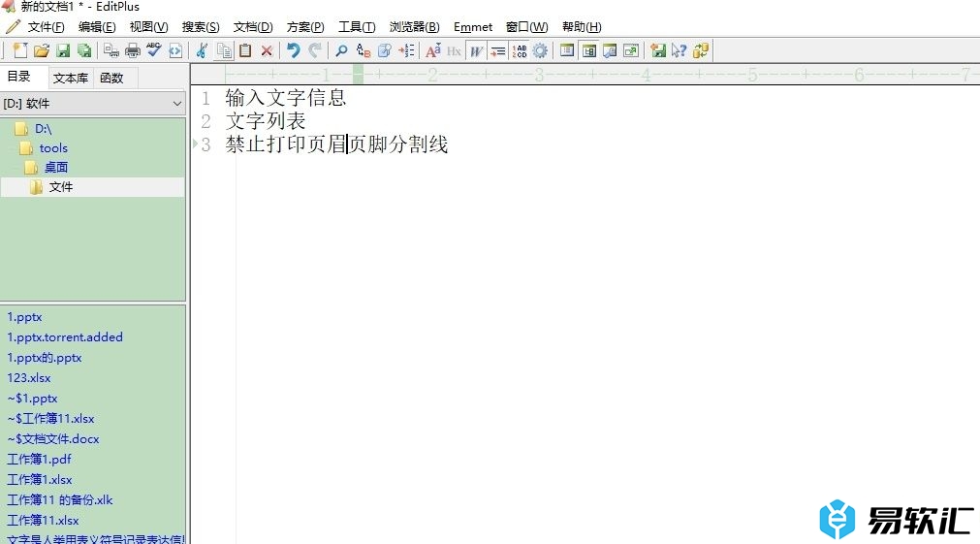980x544 pixels.
Task: Run the ABC spell check
Action: pyautogui.click(x=154, y=50)
